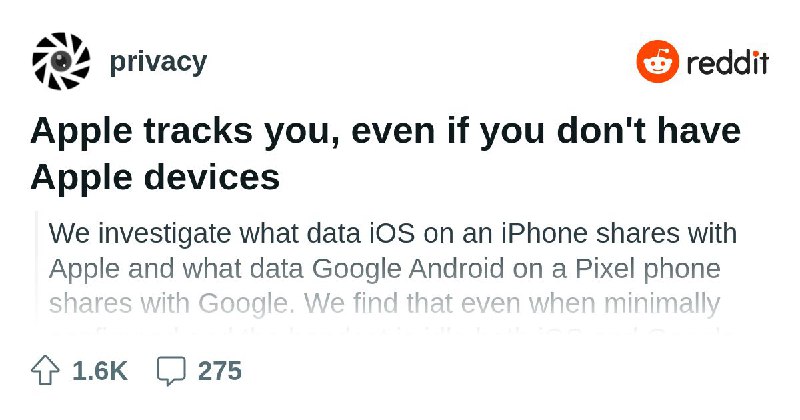Screen dimensions: 800x420
Task: Open the privacy subreddit name link
Action: pos(158,62)
